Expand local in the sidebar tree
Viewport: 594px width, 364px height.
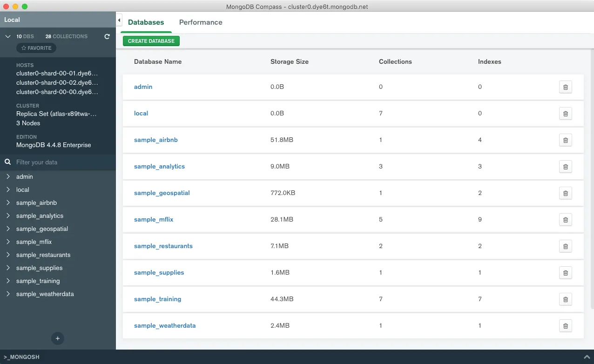[8, 189]
